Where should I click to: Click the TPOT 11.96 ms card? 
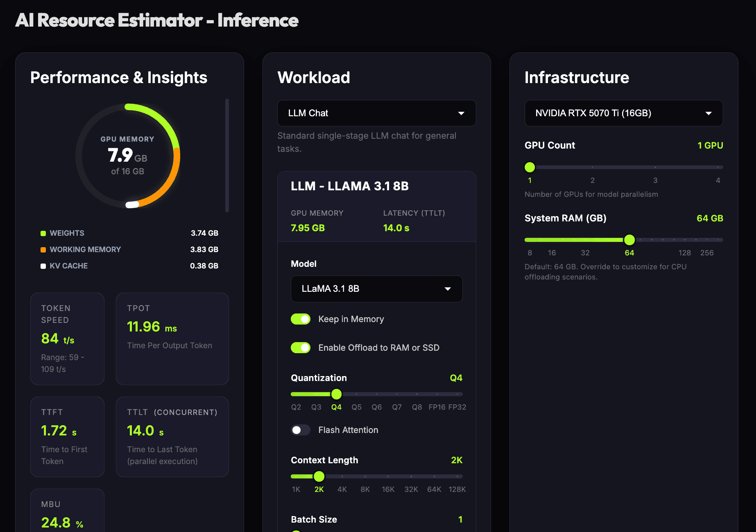coord(172,339)
